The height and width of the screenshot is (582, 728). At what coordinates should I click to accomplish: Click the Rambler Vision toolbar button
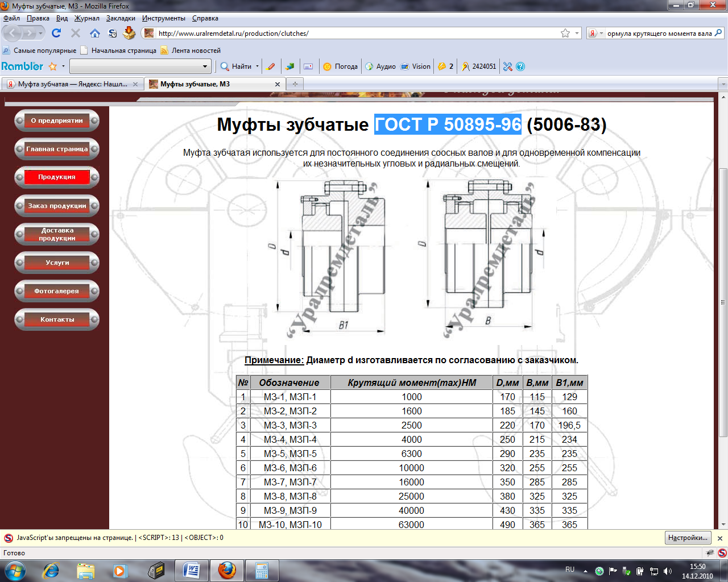pyautogui.click(x=416, y=66)
